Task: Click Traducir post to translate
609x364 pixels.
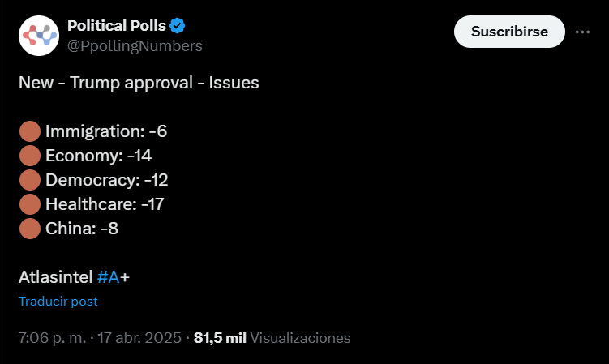Action: pos(58,301)
